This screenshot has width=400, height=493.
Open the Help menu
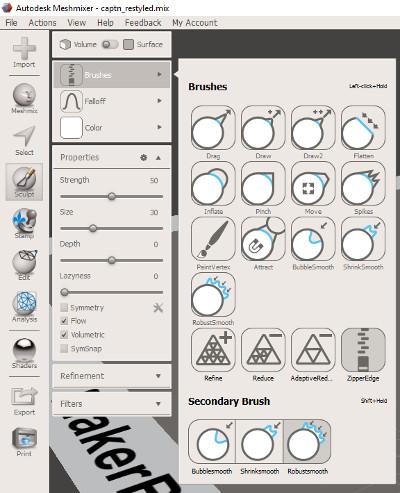coord(105,23)
